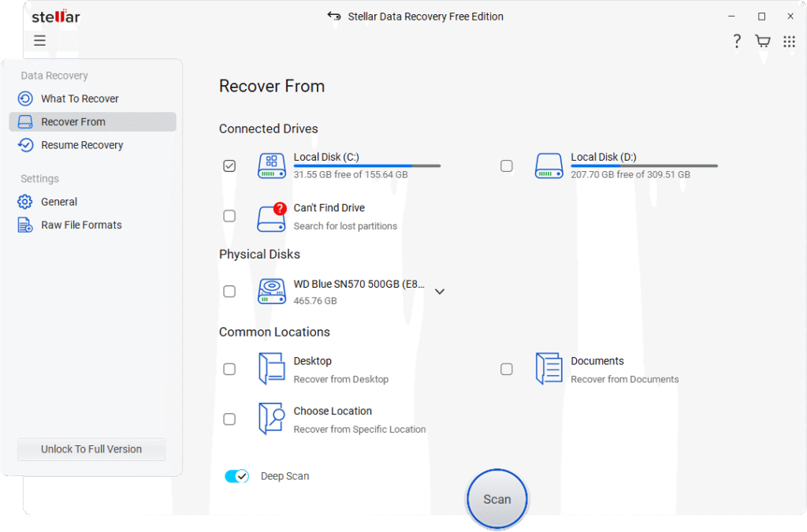Click the Choose Location label
Viewport: 807px width, 532px height.
[333, 411]
